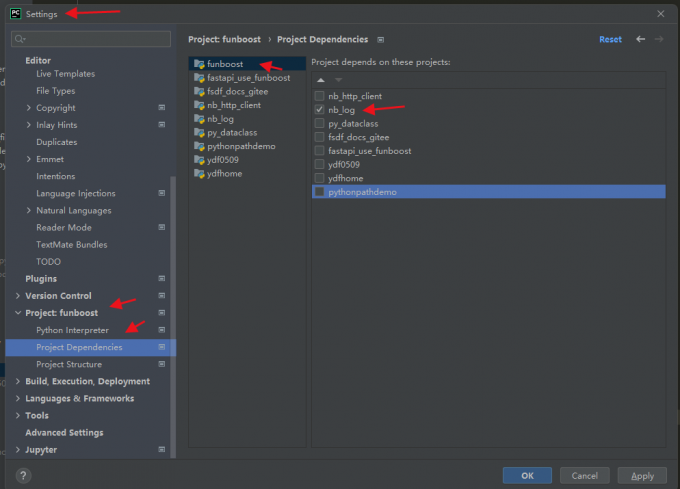Click the PyCharm logo icon in title bar
Screen dimensions: 680x489
[16, 13]
